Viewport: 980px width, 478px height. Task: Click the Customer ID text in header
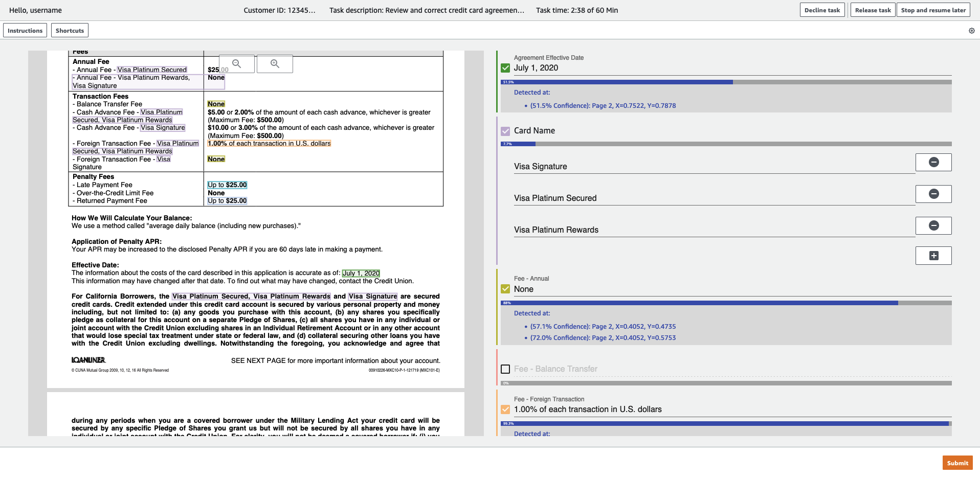(x=279, y=10)
